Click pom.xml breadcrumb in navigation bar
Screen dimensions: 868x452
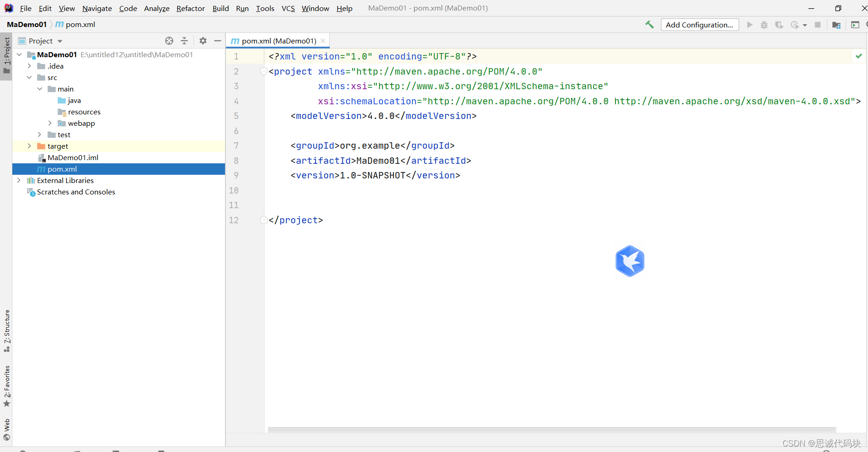75,24
